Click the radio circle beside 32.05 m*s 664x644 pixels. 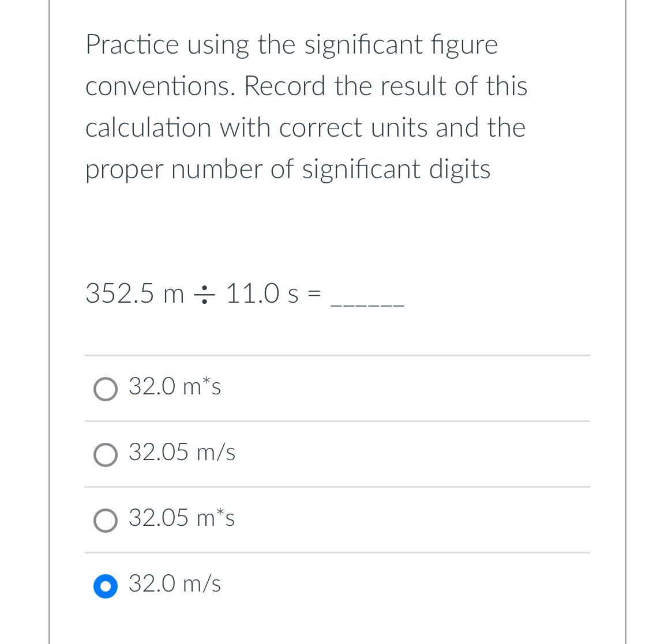click(x=106, y=521)
